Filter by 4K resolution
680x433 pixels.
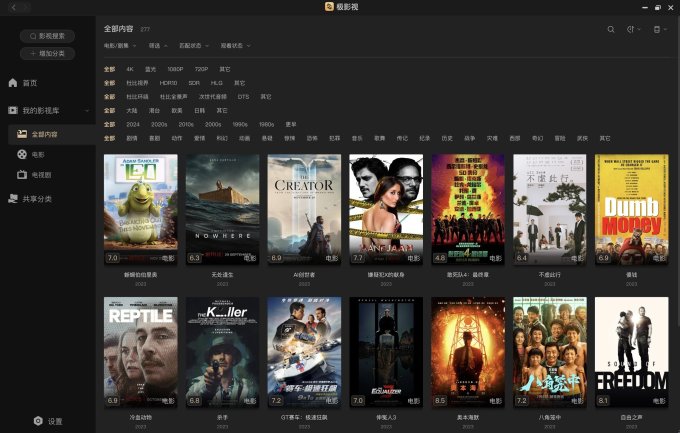coord(130,69)
